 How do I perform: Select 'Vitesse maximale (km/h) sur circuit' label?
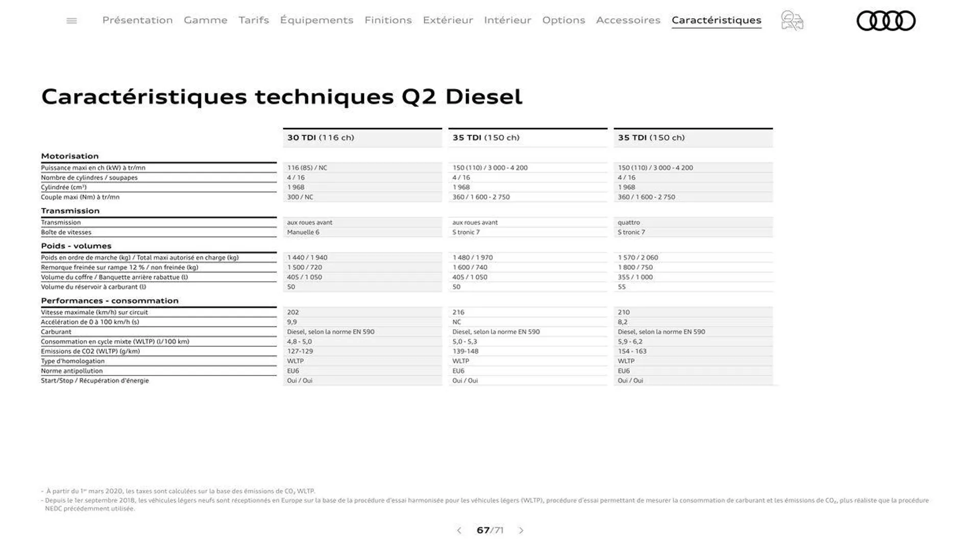pos(94,312)
